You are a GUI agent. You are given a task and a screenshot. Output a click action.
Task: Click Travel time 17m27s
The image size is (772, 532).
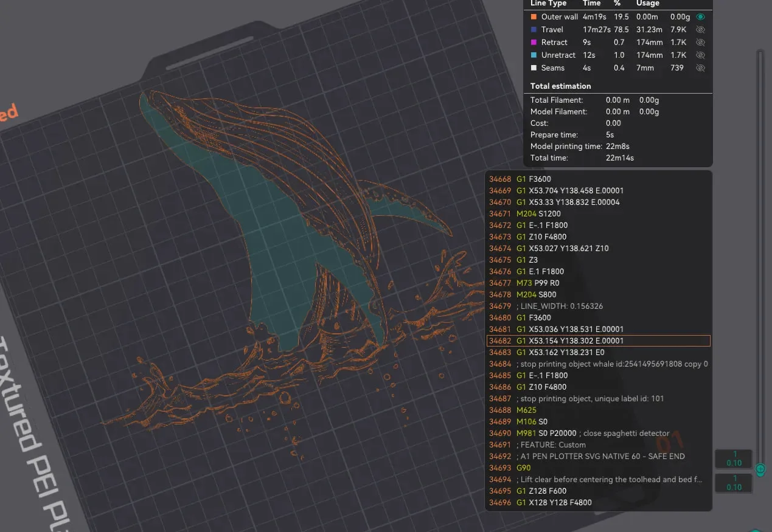click(596, 30)
